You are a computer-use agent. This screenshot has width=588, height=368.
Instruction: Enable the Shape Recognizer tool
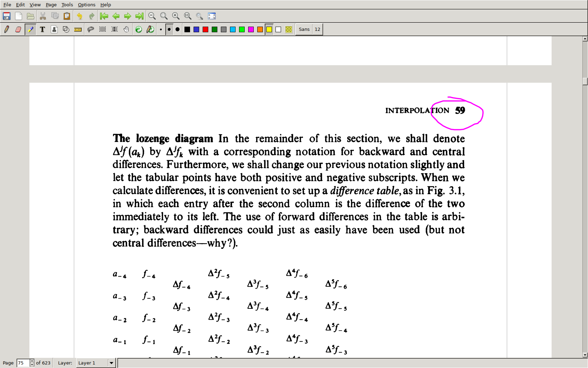66,29
